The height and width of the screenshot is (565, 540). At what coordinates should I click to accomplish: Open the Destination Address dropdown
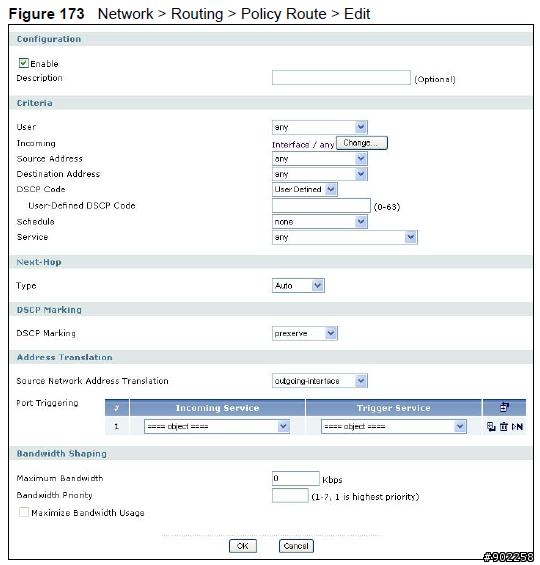point(320,174)
